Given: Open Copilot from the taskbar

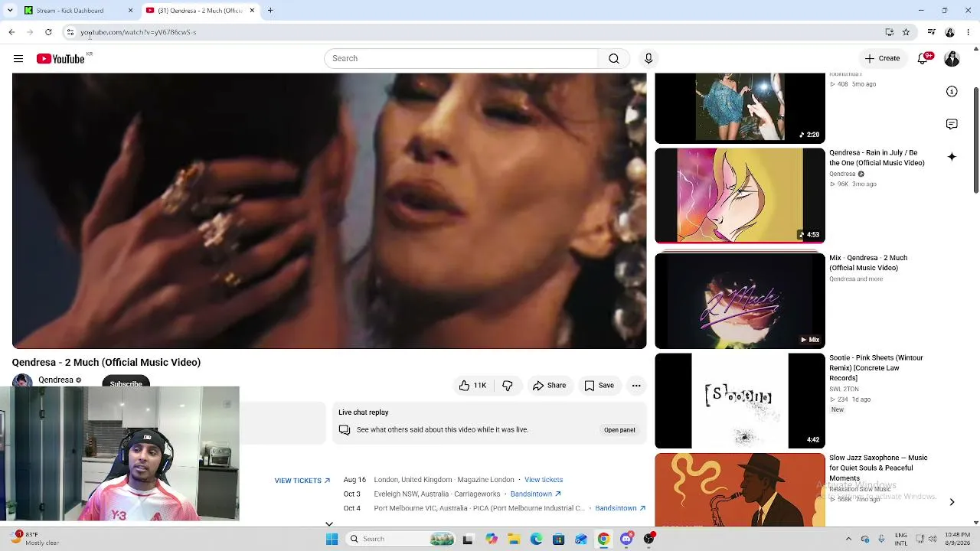Looking at the screenshot, I should [x=491, y=540].
